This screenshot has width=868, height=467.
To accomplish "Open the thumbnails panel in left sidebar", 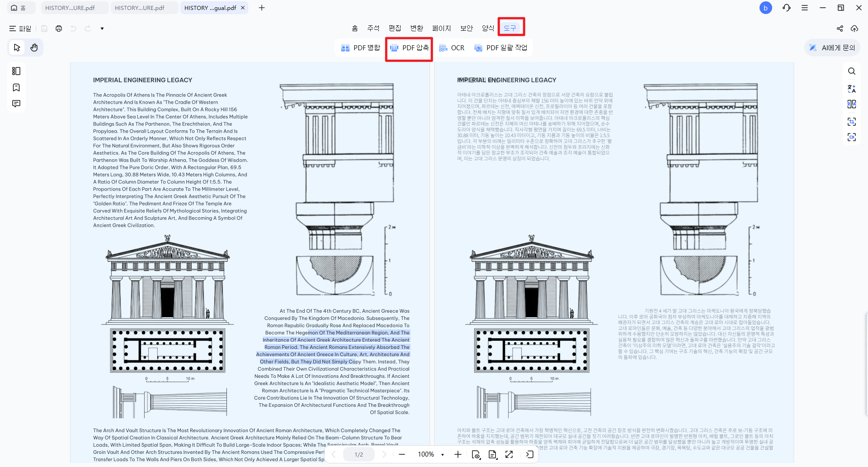I will [16, 71].
